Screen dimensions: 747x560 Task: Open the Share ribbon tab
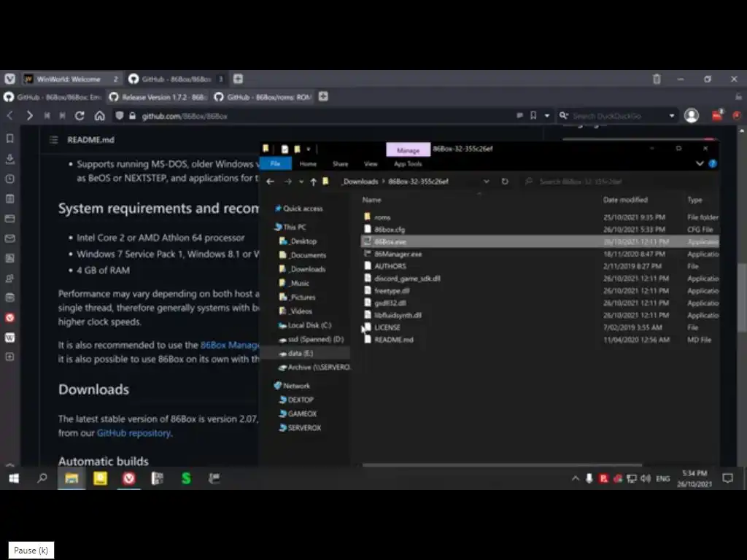point(340,163)
